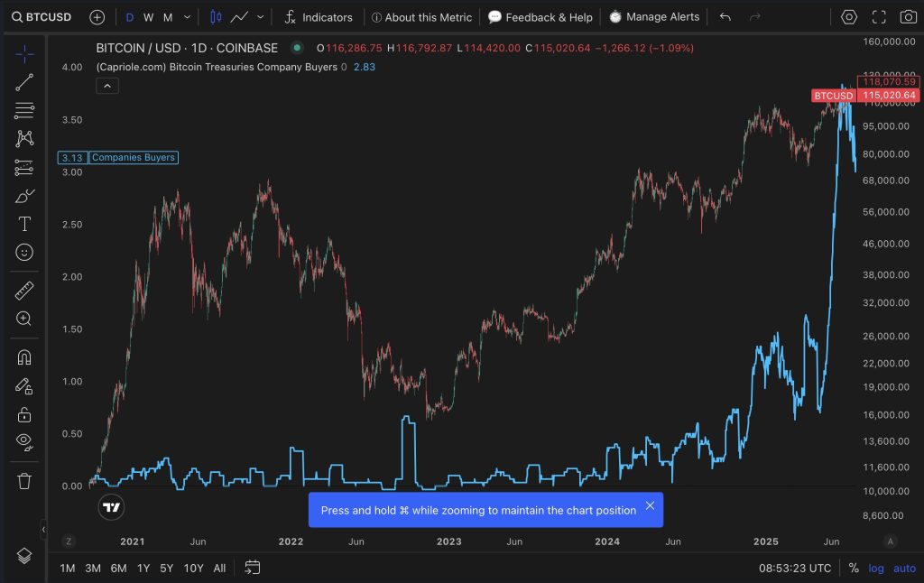Toggle auto scale on price axis
The width and height of the screenshot is (924, 583).
904,568
